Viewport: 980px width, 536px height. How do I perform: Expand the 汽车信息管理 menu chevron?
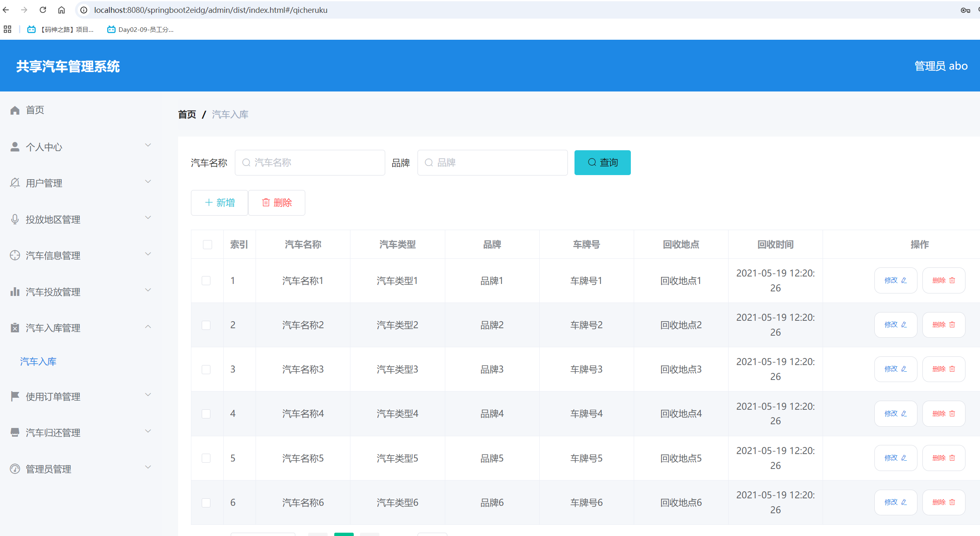[148, 254]
